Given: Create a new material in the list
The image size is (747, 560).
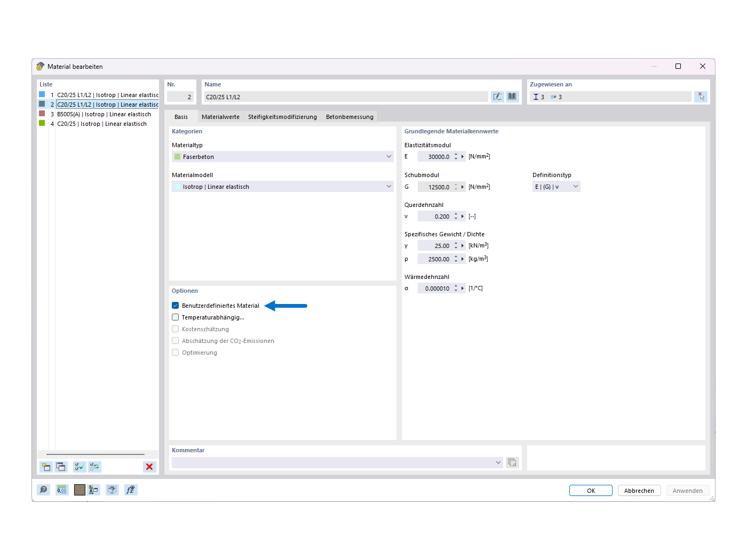Looking at the screenshot, I should click(45, 467).
